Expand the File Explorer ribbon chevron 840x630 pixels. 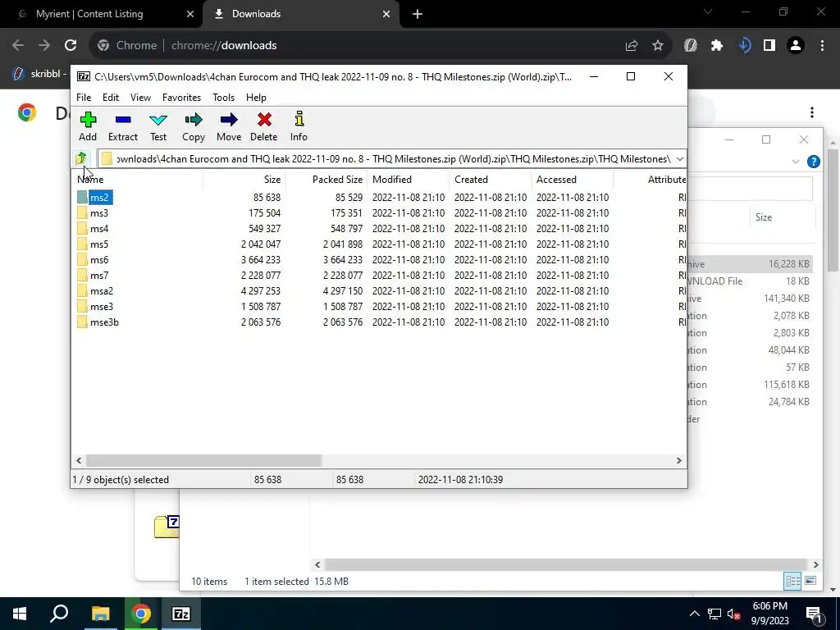[796, 162]
